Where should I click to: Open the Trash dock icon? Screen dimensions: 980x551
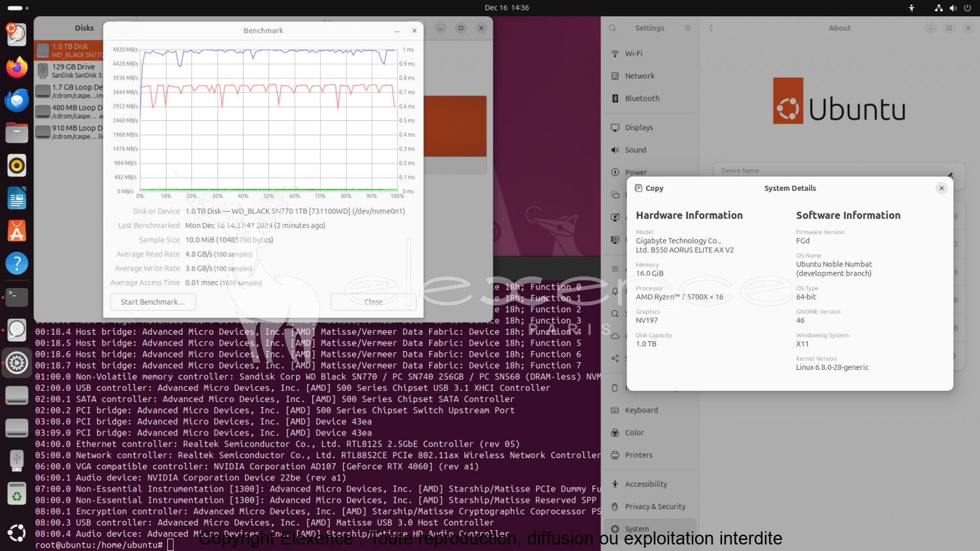click(17, 494)
